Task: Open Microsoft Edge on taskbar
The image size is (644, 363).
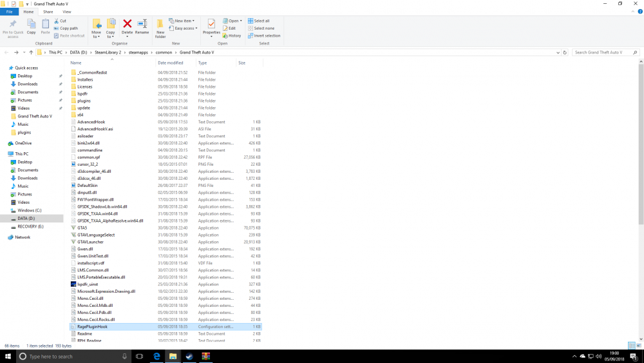Action: pyautogui.click(x=156, y=357)
